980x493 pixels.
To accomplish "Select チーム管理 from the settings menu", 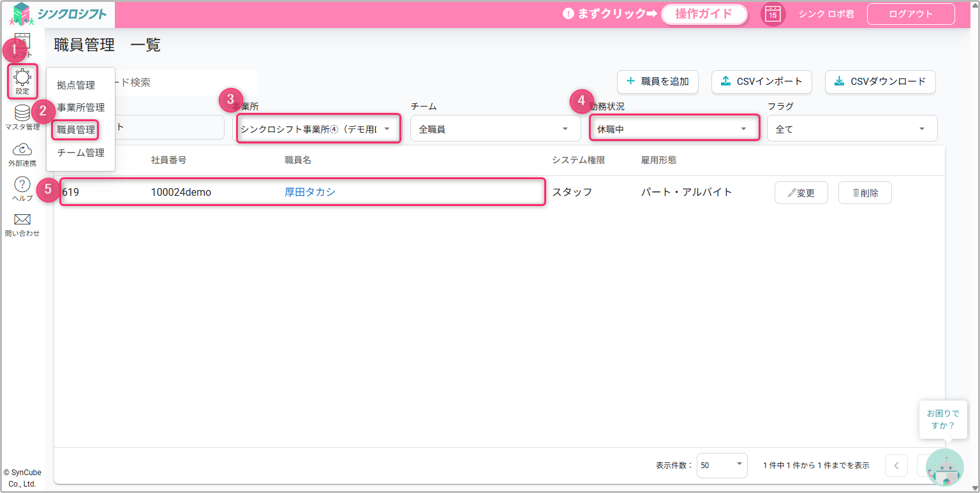I will click(x=80, y=153).
